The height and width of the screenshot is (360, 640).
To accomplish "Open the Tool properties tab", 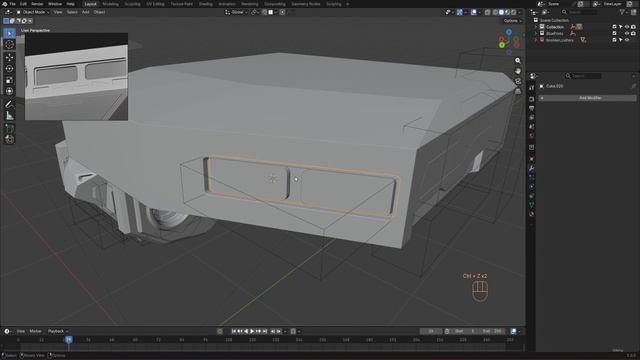I will 531,88.
